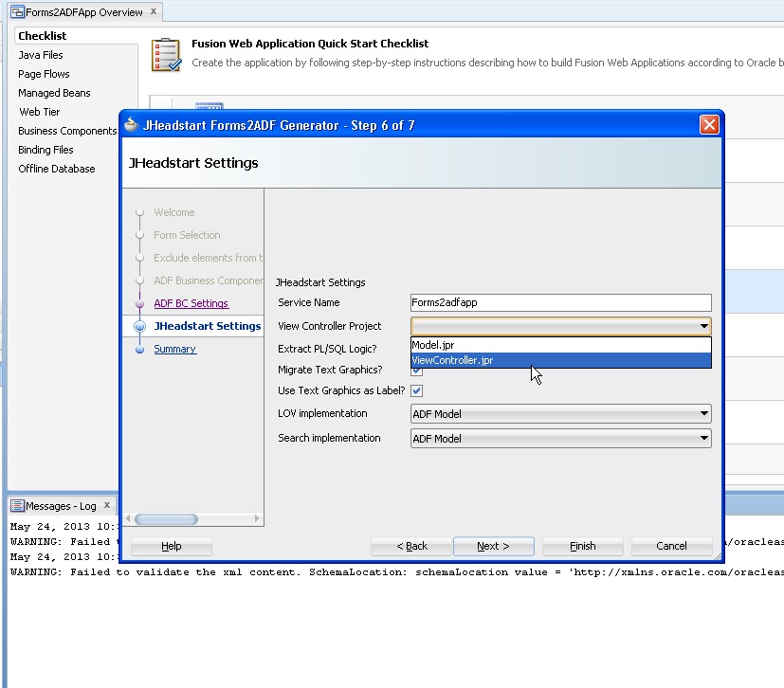
Task: Jump to the Summary step
Action: [174, 349]
